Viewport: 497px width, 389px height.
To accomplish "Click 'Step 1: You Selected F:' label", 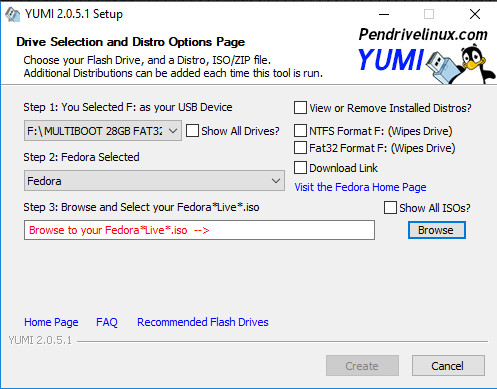I will point(128,107).
